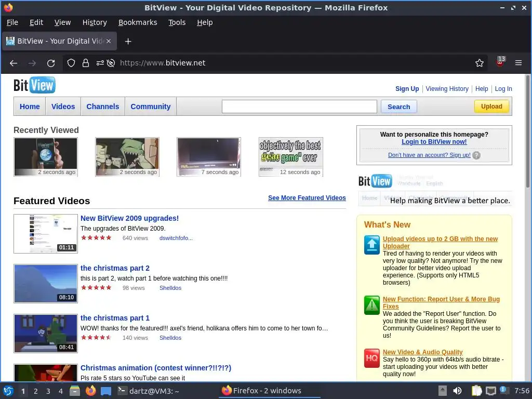Viewport: 532px width, 399px height.
Task: Open the 01:11 featured video thumbnail
Action: point(46,234)
